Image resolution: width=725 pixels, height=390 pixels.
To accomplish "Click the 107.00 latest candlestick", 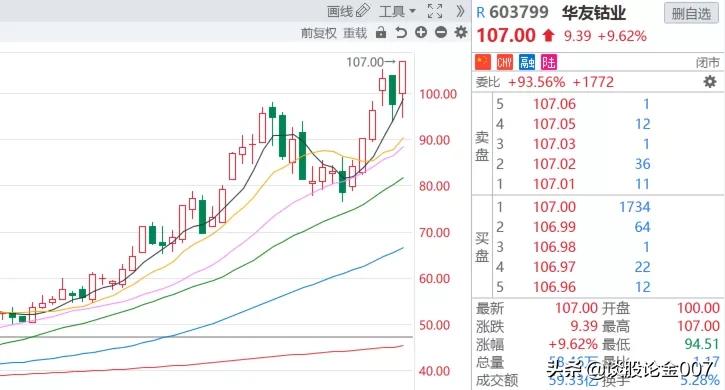I will click(x=403, y=77).
